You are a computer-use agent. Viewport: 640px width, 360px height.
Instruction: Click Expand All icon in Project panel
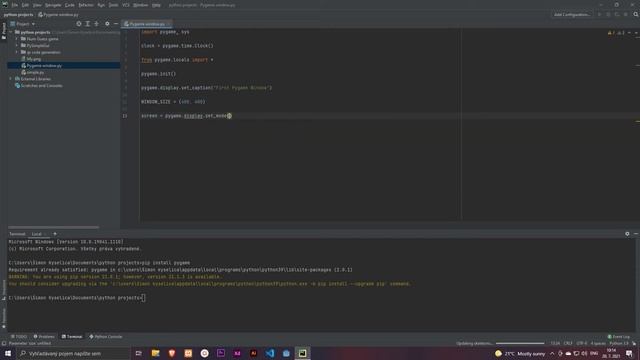coord(88,24)
